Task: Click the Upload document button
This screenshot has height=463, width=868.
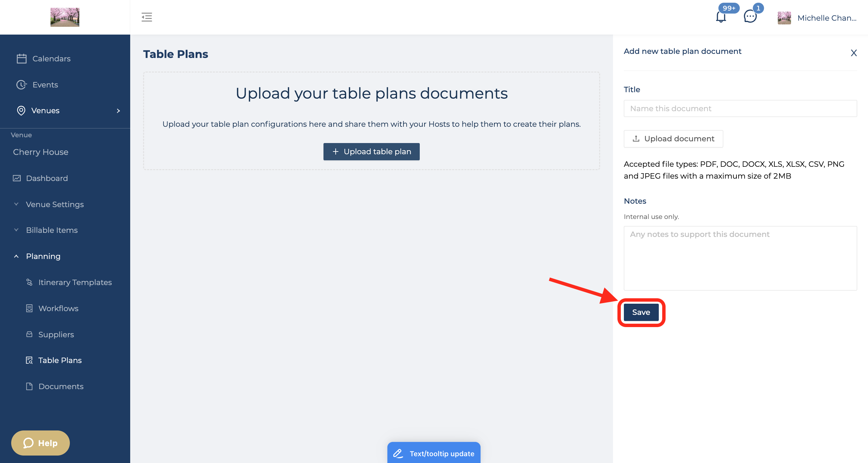Action: click(x=673, y=139)
